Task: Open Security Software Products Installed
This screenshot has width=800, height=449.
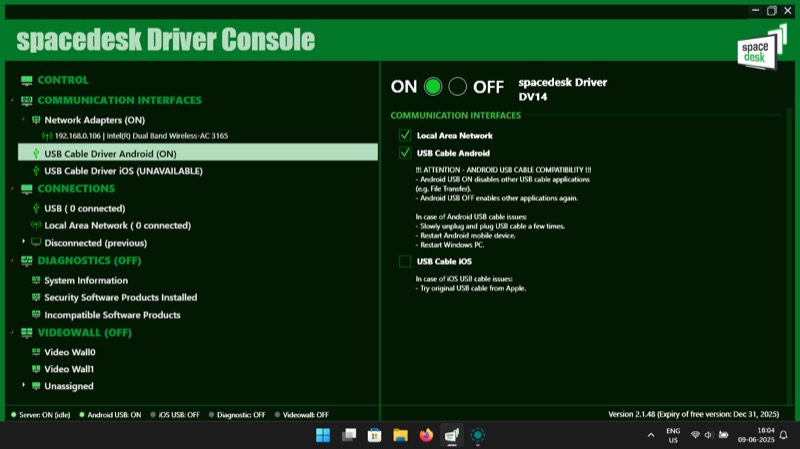Action: (120, 297)
